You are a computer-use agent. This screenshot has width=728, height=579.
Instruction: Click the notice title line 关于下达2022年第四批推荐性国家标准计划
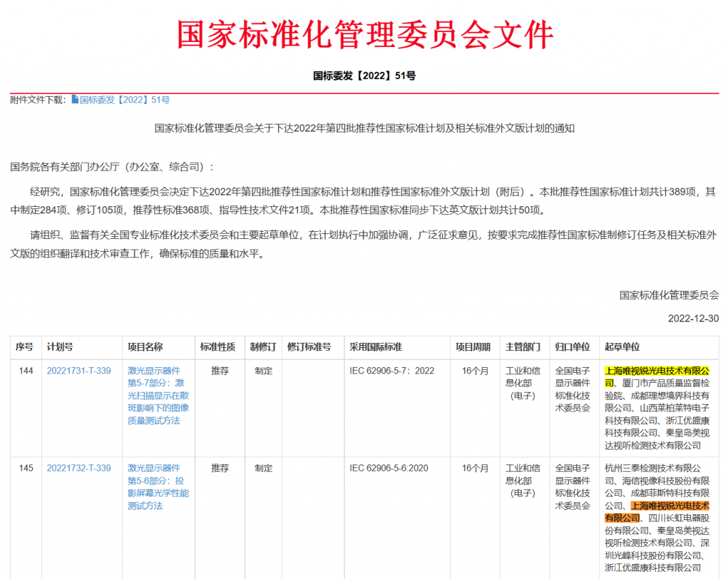365,128
